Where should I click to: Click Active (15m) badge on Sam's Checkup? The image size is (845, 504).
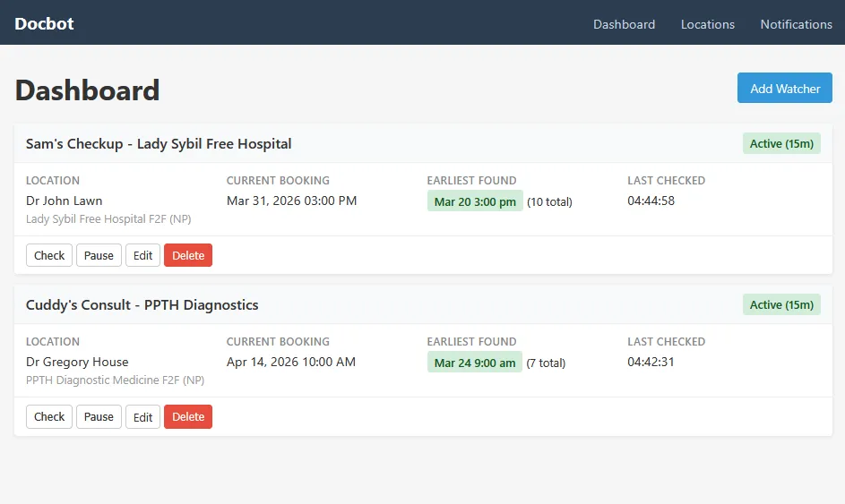[x=781, y=143]
